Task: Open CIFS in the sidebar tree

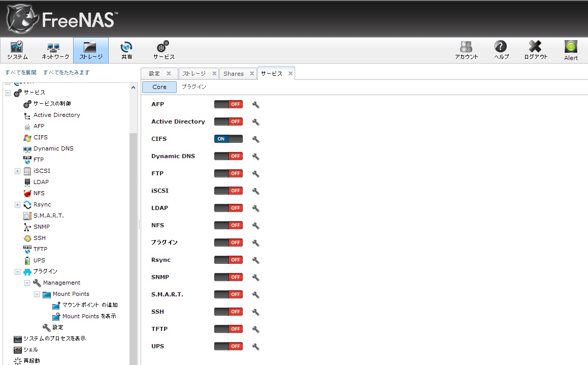Action: 41,137
